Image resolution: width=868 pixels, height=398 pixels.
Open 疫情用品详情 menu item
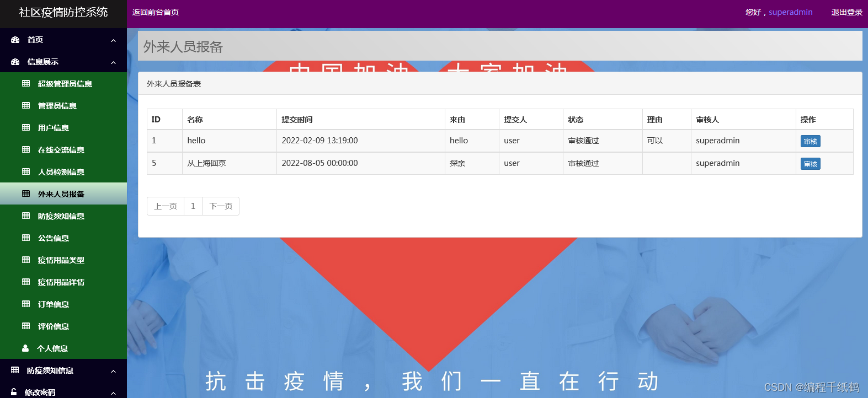63,282
